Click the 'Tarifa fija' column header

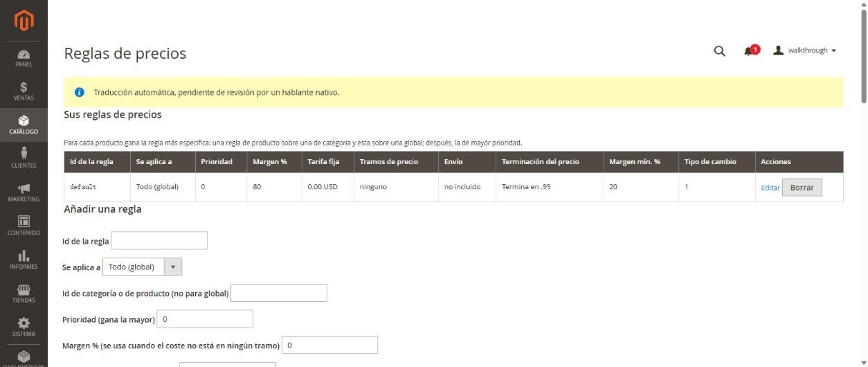[x=327, y=162]
